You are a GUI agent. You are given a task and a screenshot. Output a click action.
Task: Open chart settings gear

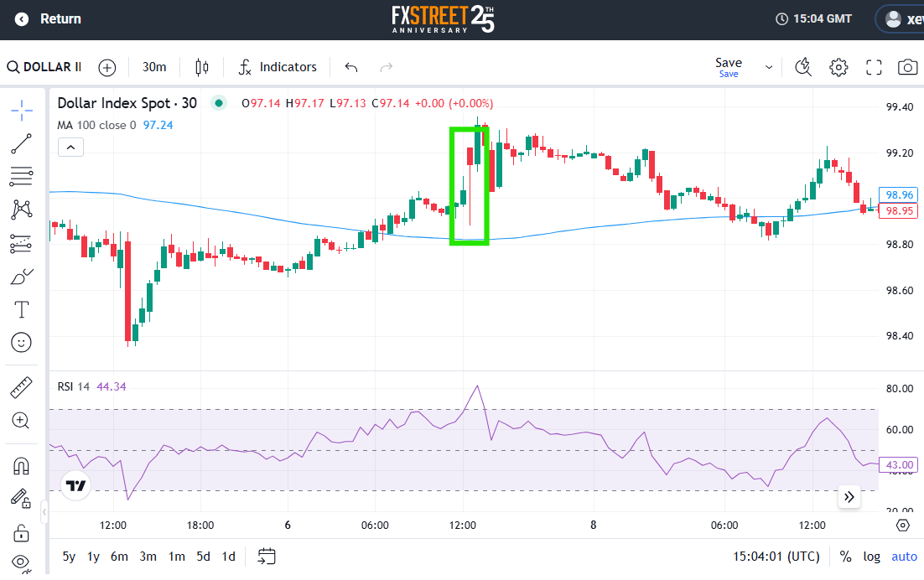(838, 67)
